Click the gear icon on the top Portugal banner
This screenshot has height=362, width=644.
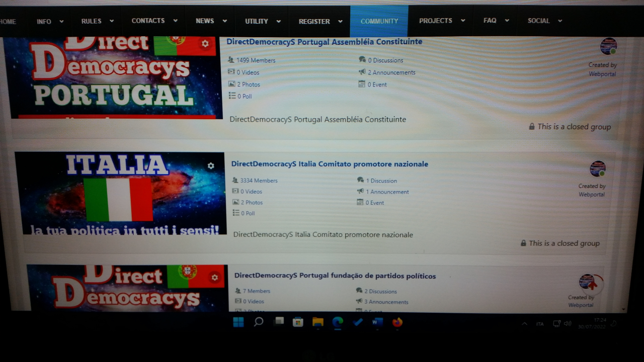click(x=205, y=44)
